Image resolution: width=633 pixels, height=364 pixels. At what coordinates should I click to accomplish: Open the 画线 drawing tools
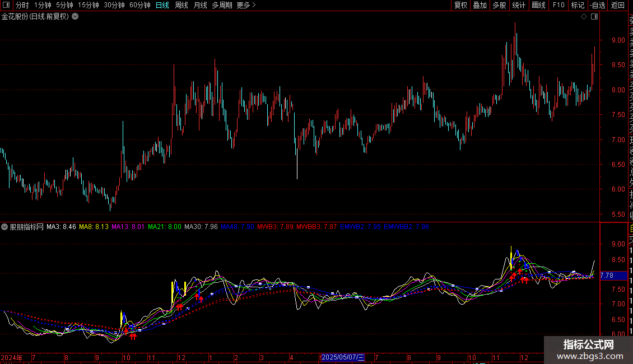tap(538, 5)
